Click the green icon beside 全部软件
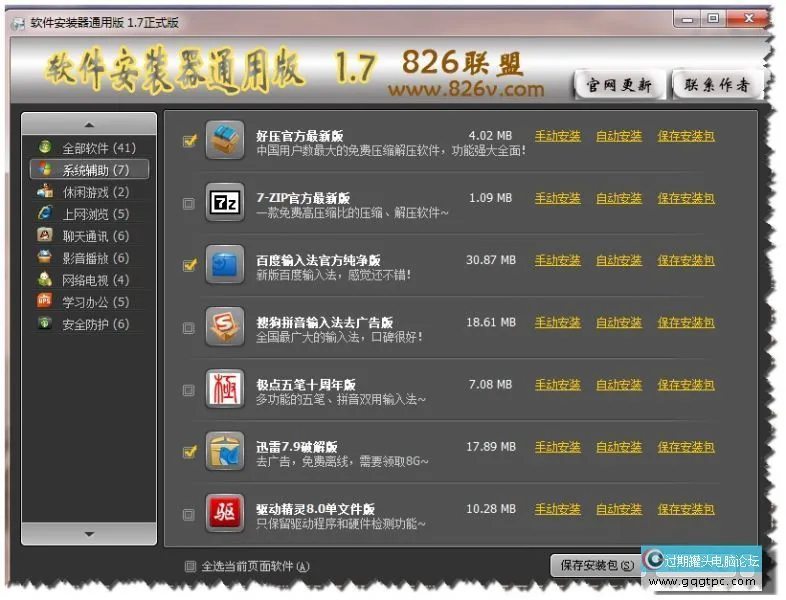This screenshot has height=600, width=786. pos(45,147)
